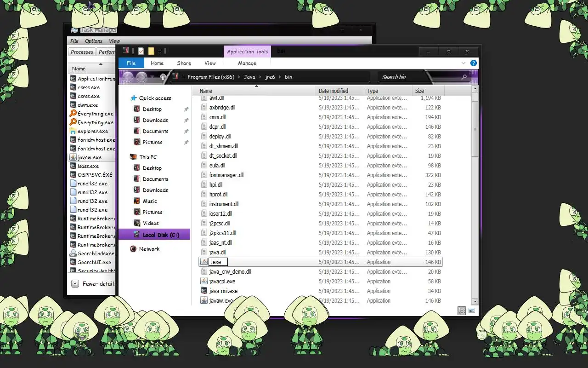Click the pin icon beside Quick access Downloads
Image resolution: width=588 pixels, height=368 pixels.
pos(186,120)
